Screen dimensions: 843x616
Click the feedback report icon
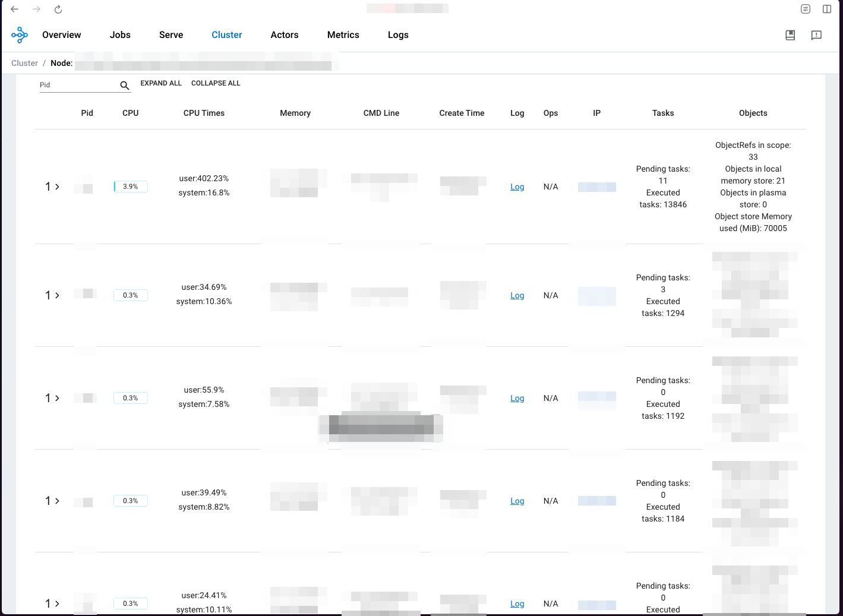(x=816, y=35)
